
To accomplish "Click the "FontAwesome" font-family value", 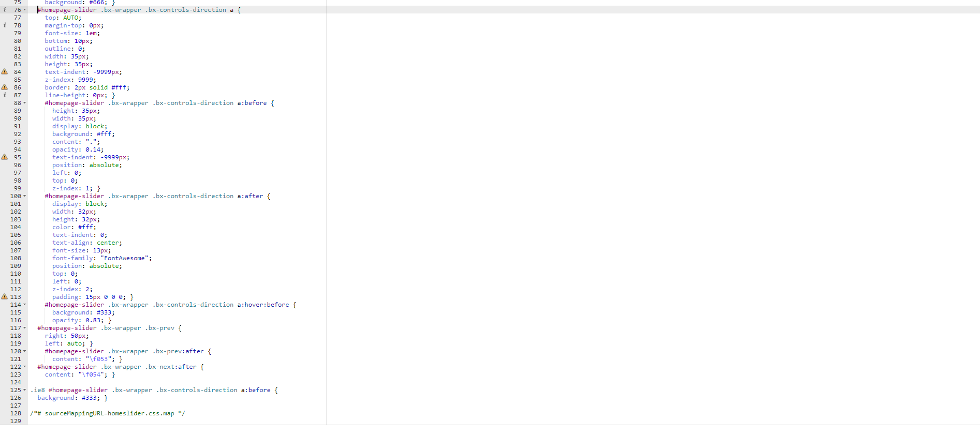I will click(x=124, y=258).
